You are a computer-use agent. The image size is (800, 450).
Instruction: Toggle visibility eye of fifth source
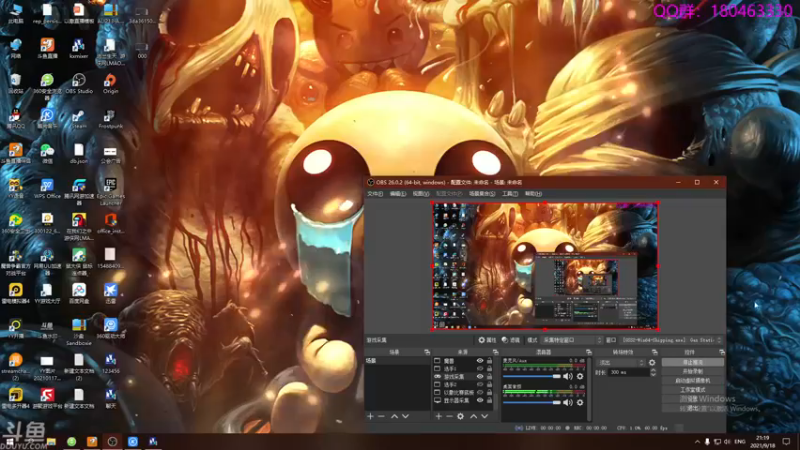point(480,392)
